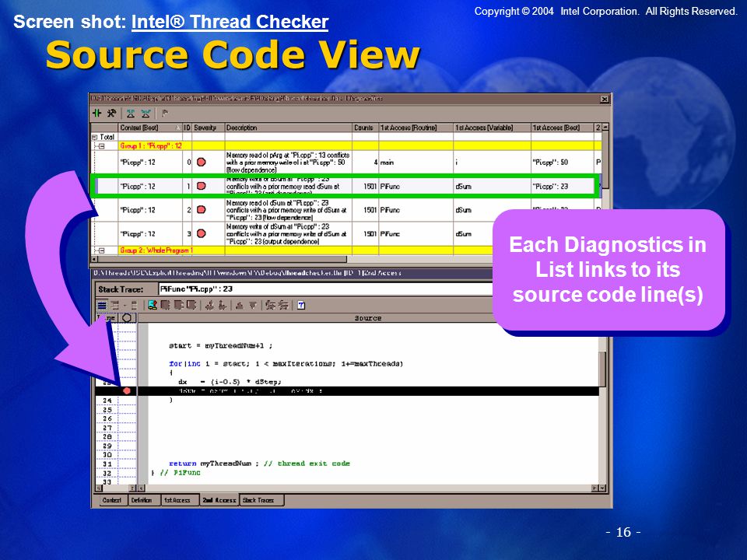
Task: Close the diagnostics window
Action: [x=604, y=99]
